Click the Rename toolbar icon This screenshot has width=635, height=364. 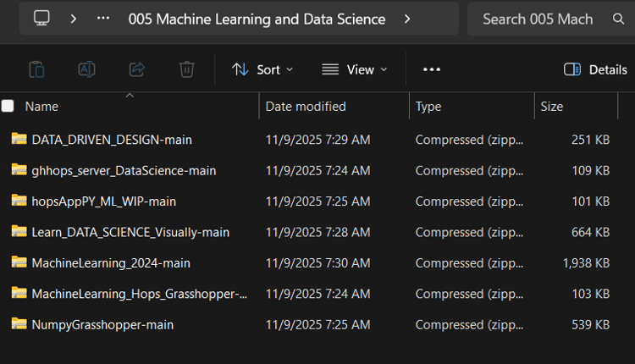[86, 69]
